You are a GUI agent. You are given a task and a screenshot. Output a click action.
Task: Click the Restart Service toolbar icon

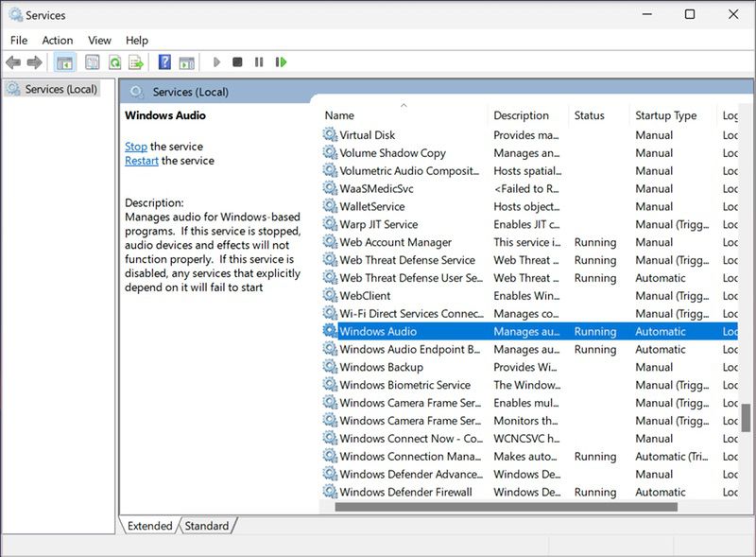coord(281,61)
